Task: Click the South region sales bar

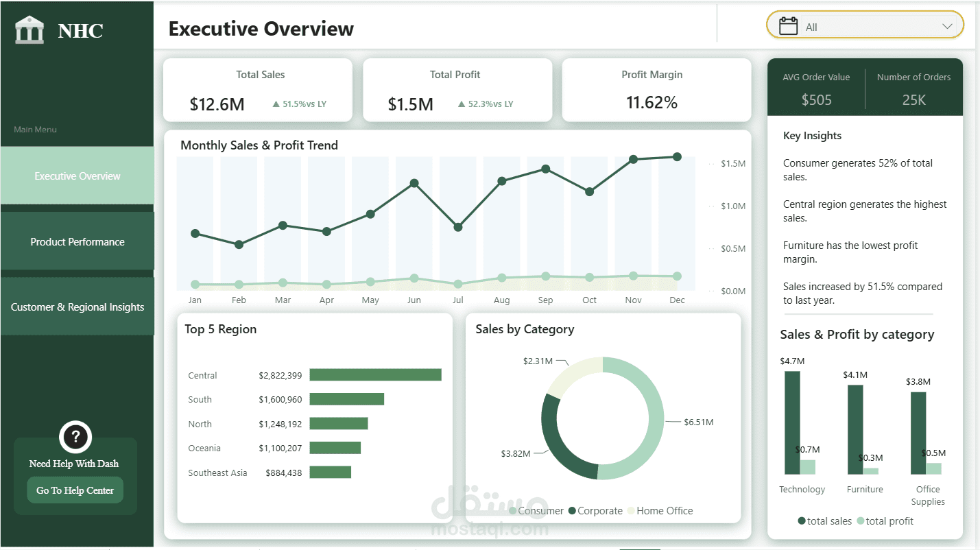Action: 346,399
